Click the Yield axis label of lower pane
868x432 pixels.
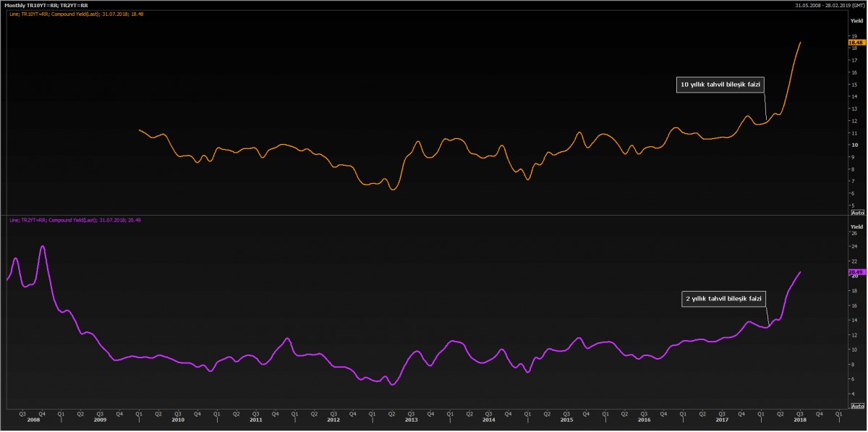(x=856, y=226)
